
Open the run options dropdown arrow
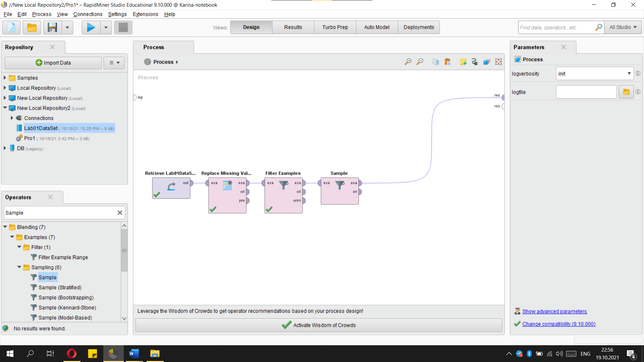tap(106, 27)
